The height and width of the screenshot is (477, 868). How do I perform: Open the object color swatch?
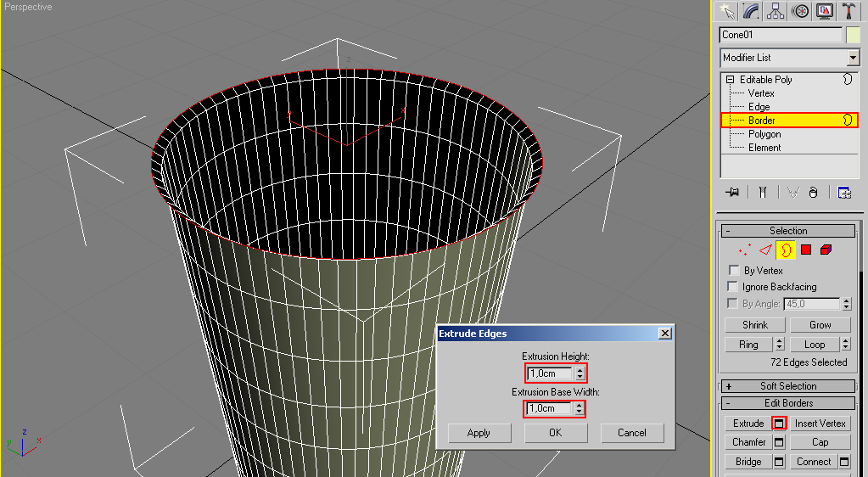coord(853,35)
